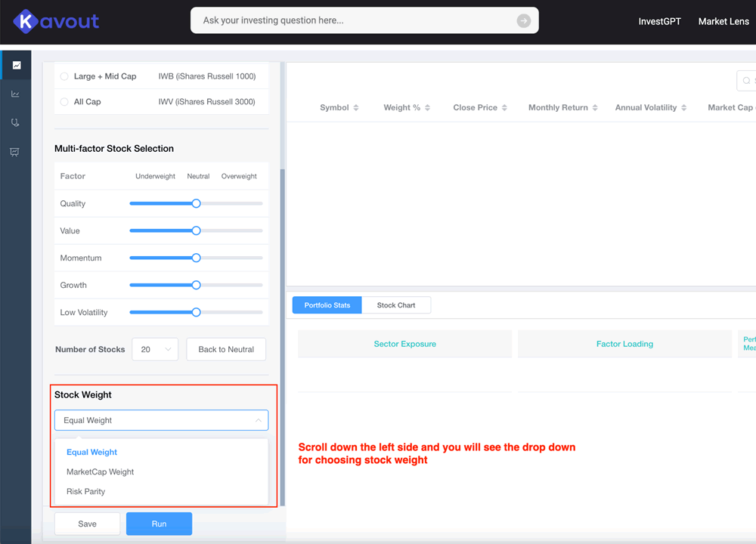
Task: Open the Number of Stocks dropdown
Action: pyautogui.click(x=155, y=349)
